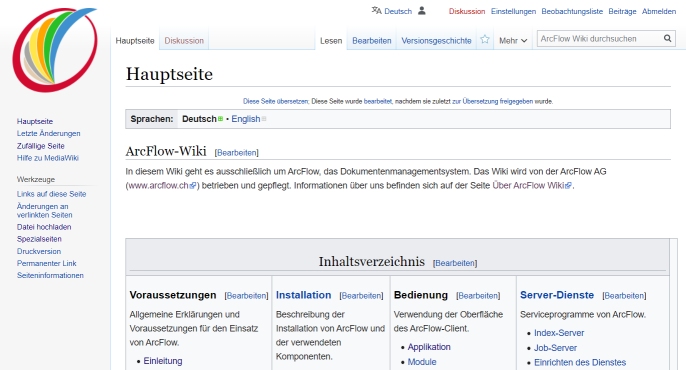This screenshot has width=686, height=370.
Task: Open the Versionsgeschichte tab
Action: coord(436,41)
